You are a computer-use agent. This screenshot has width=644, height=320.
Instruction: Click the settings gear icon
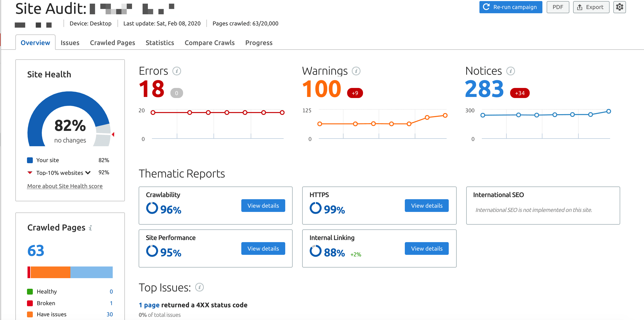click(x=619, y=7)
